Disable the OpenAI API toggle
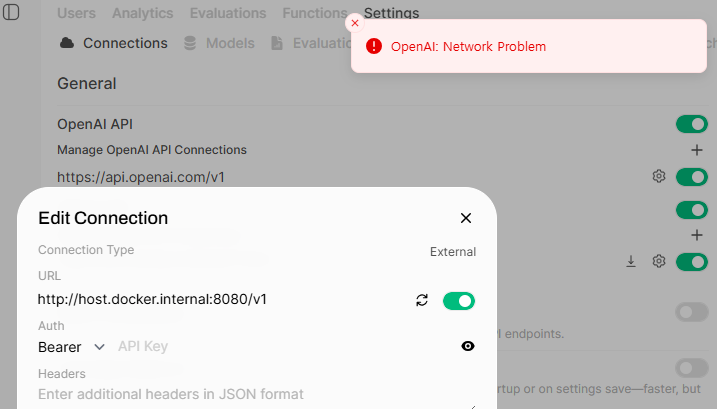This screenshot has height=409, width=717. click(x=692, y=124)
